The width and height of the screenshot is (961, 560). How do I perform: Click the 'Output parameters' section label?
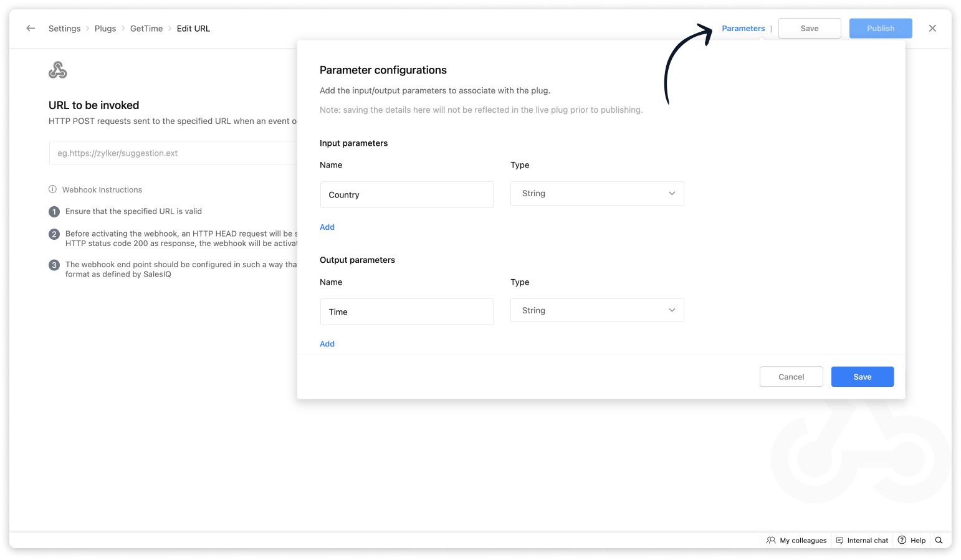tap(357, 260)
